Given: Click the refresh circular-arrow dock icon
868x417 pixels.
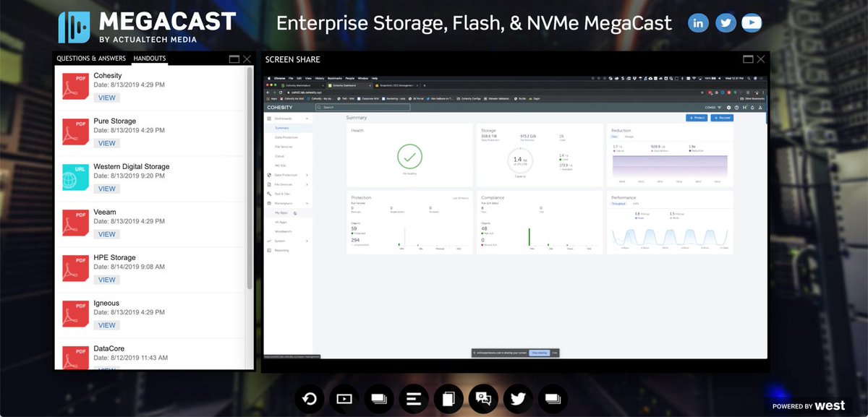Looking at the screenshot, I should 310,399.
